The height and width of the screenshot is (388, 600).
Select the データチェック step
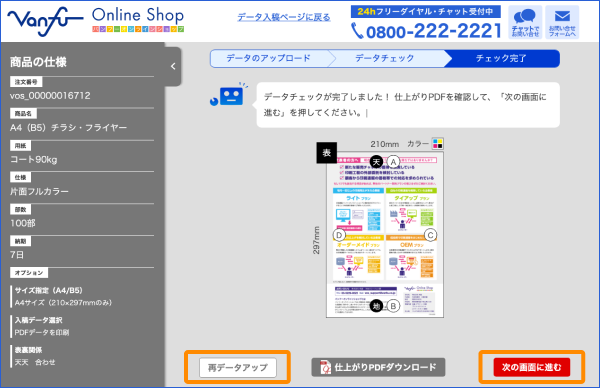coord(385,58)
